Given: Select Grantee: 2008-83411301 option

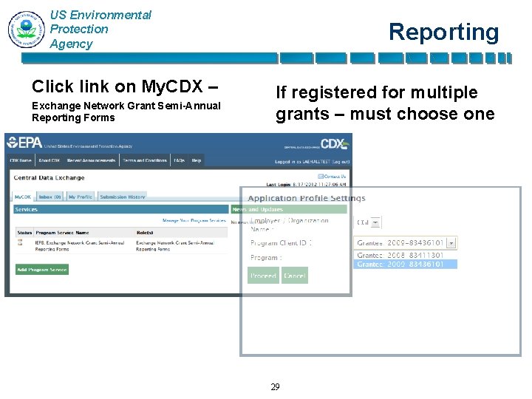Looking at the screenshot, I should (406, 255).
